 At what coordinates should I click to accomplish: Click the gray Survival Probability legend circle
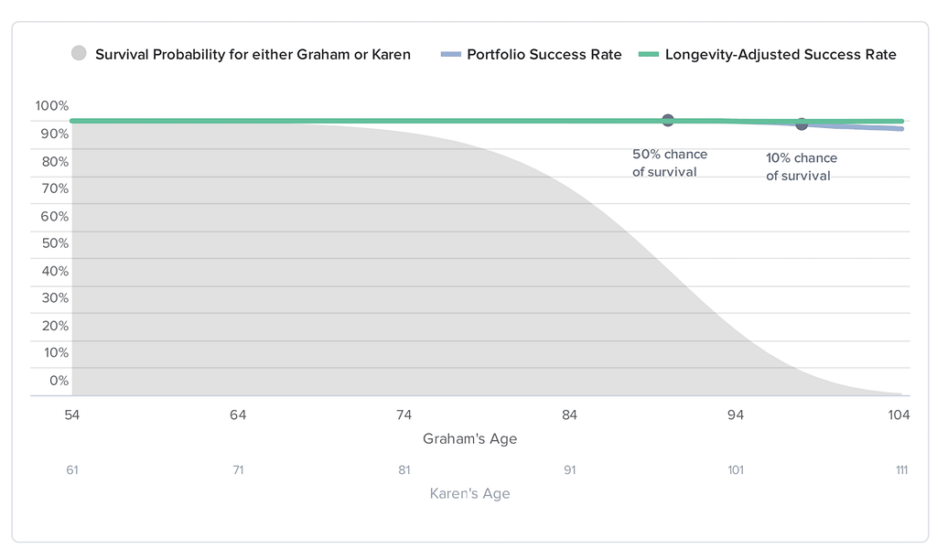pos(79,54)
